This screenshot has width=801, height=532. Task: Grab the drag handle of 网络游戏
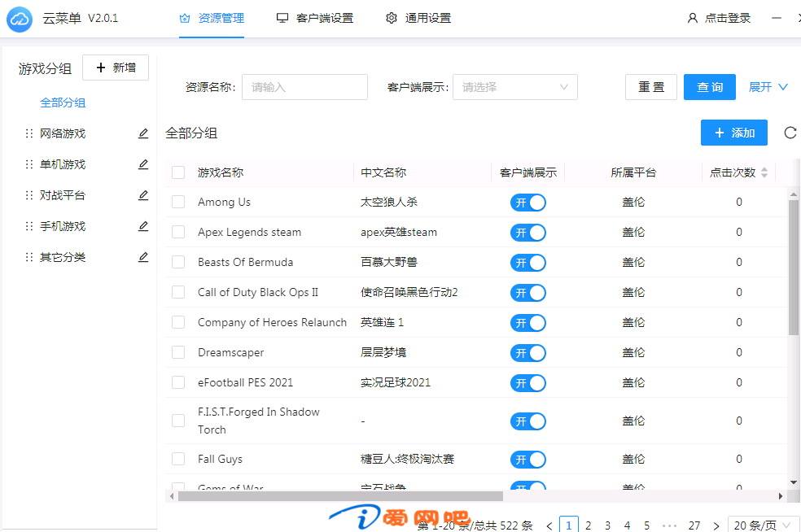pos(29,133)
